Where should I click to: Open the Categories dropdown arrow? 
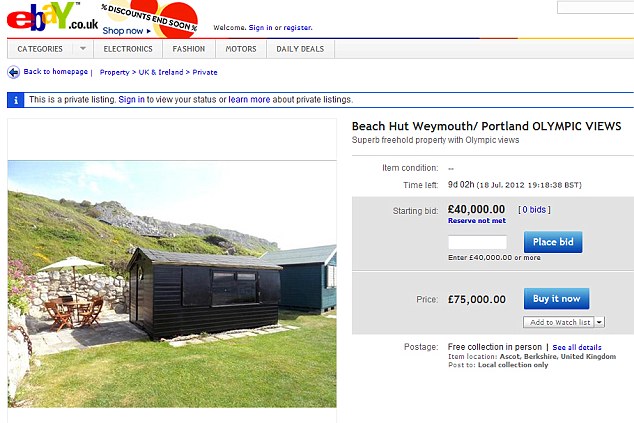(x=83, y=49)
